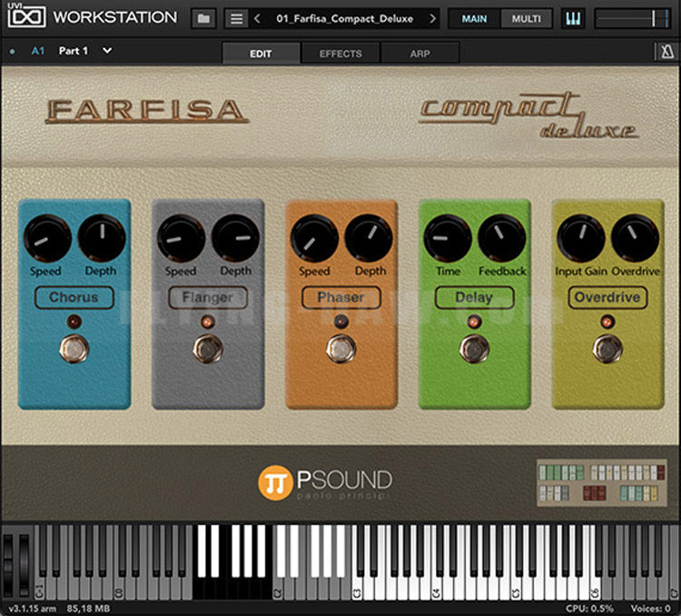Open the EDIT tab

point(261,54)
